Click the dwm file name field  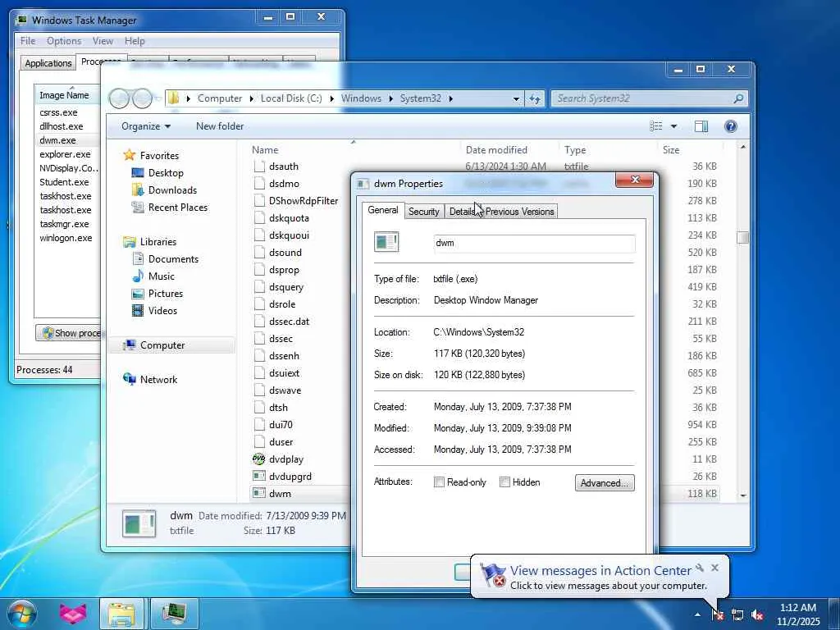point(534,243)
